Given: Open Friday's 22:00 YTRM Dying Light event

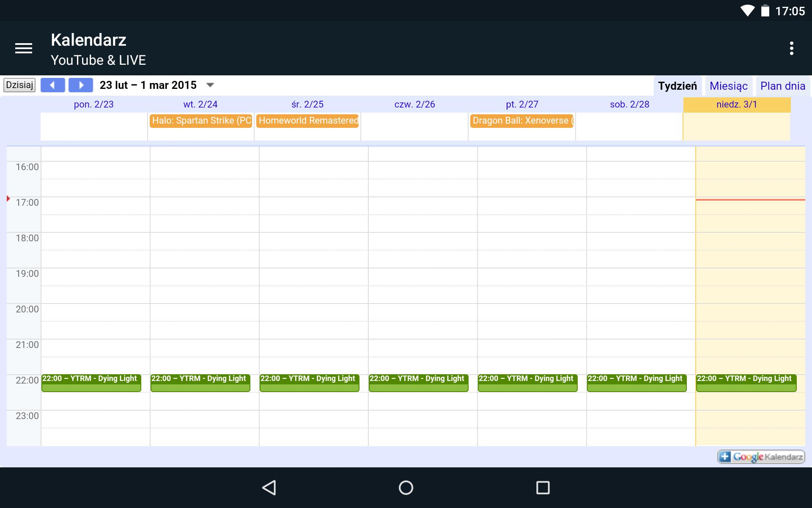Looking at the screenshot, I should tap(528, 383).
